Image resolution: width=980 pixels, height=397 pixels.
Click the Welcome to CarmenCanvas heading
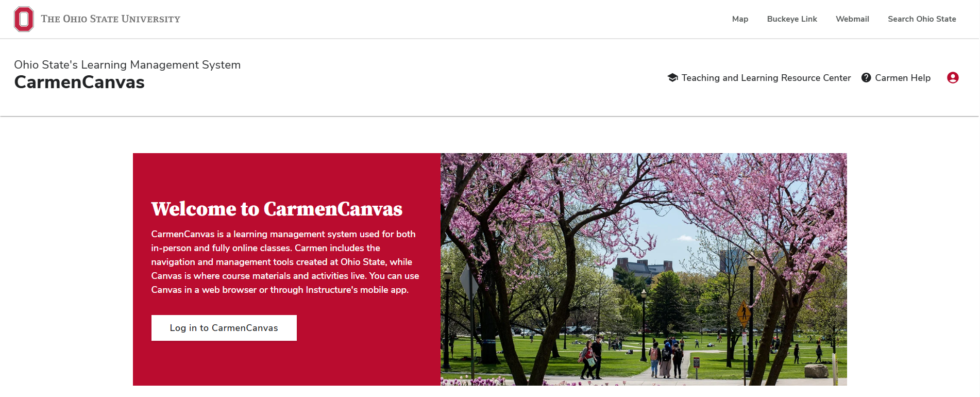(x=277, y=209)
